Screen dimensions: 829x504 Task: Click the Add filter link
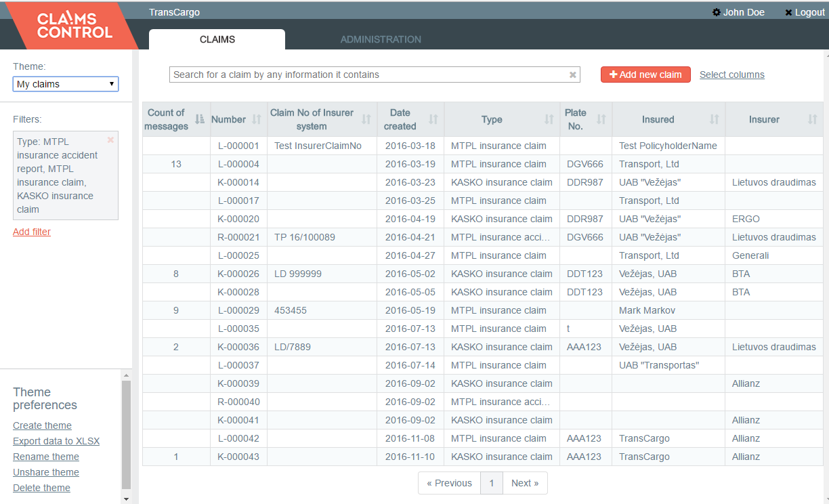coord(32,232)
